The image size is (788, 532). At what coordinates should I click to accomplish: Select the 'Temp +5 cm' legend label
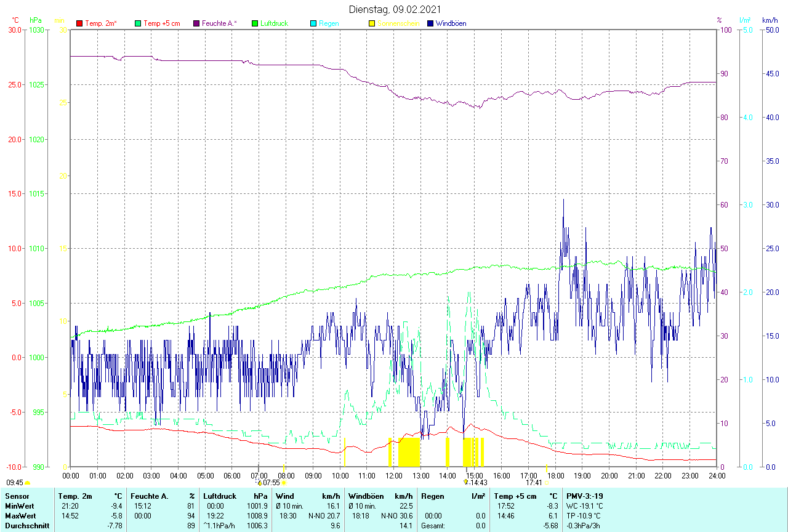click(x=162, y=23)
